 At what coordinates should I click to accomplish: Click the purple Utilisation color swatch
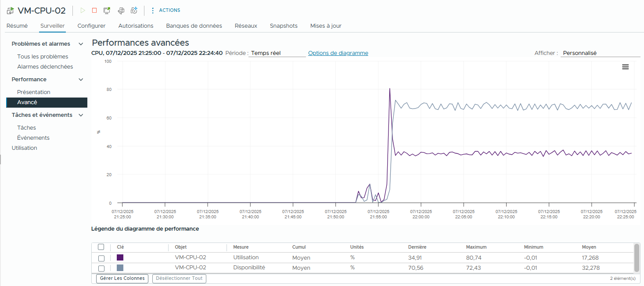pos(120,258)
